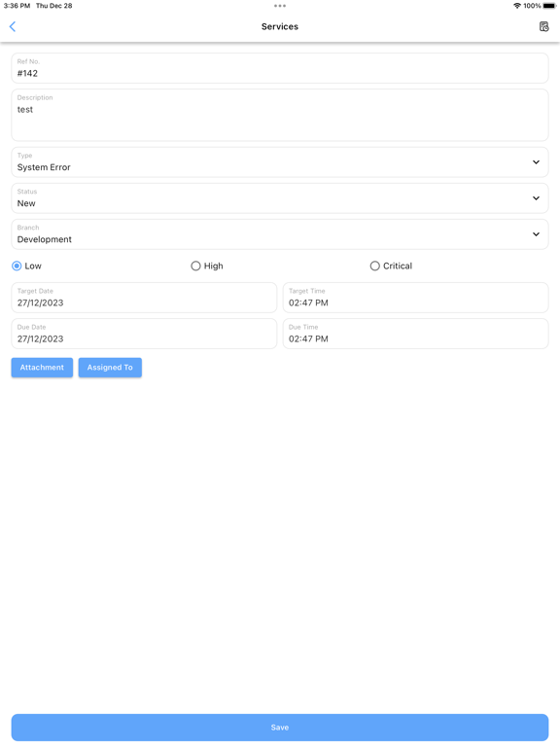This screenshot has width=560, height=747.
Task: Open the Target Date field
Action: [x=144, y=298]
